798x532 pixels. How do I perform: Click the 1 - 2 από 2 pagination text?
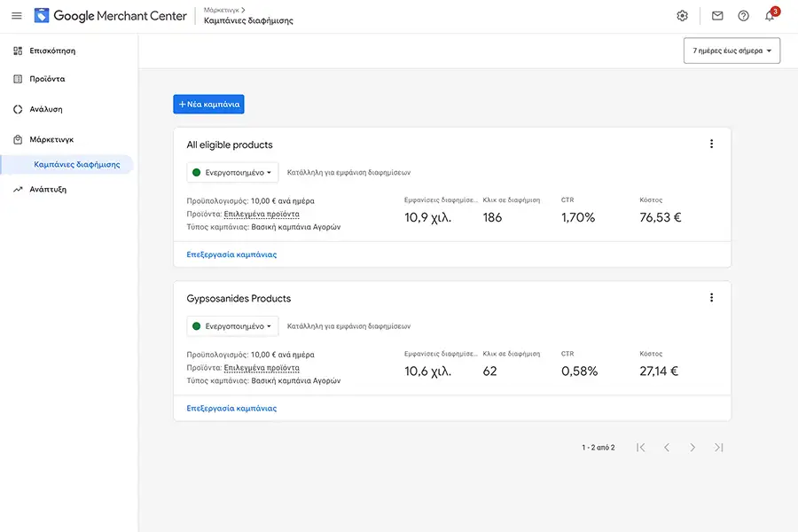click(598, 448)
